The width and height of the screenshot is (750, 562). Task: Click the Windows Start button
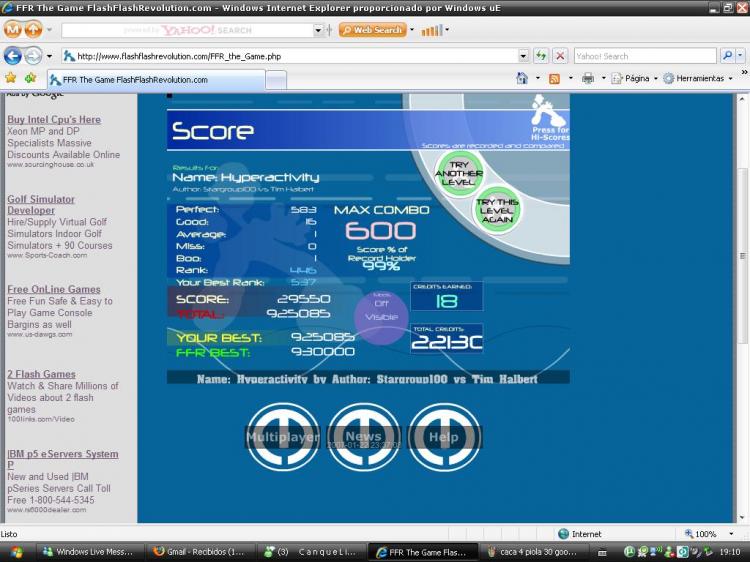tap(15, 552)
